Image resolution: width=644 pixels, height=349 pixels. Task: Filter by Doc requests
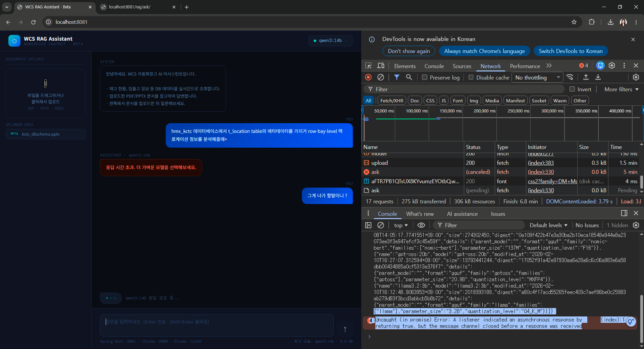pyautogui.click(x=415, y=101)
